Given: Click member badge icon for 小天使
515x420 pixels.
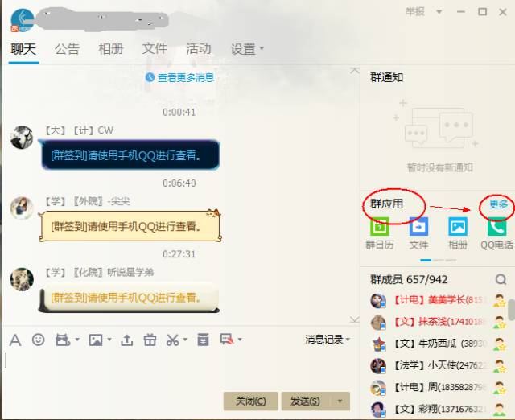Looking at the screenshot, I should (x=500, y=365).
